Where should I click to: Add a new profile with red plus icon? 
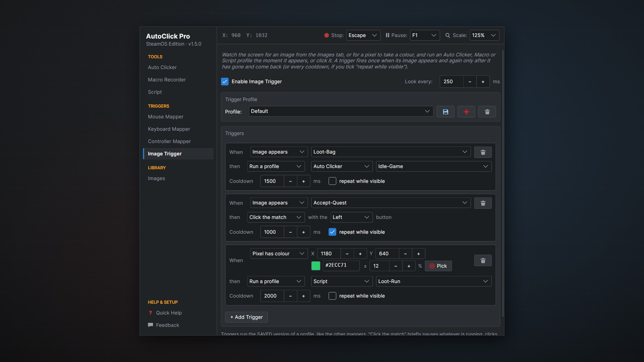tap(466, 112)
